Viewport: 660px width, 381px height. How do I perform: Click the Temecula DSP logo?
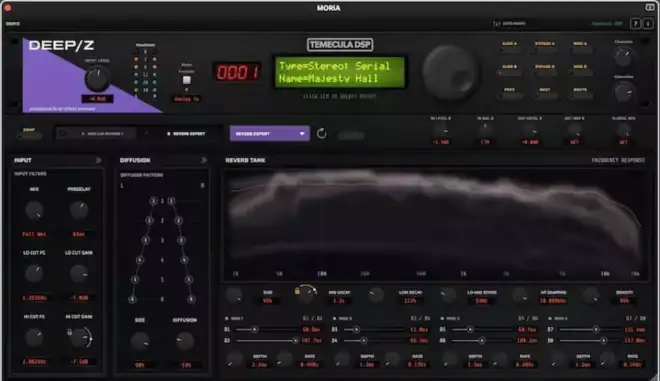[x=340, y=45]
